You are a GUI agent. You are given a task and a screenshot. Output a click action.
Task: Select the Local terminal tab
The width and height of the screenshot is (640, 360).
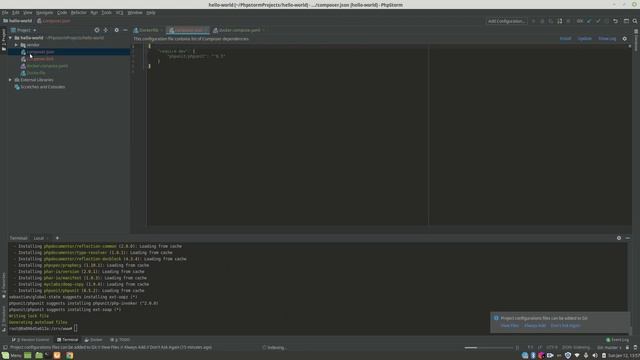(x=39, y=238)
